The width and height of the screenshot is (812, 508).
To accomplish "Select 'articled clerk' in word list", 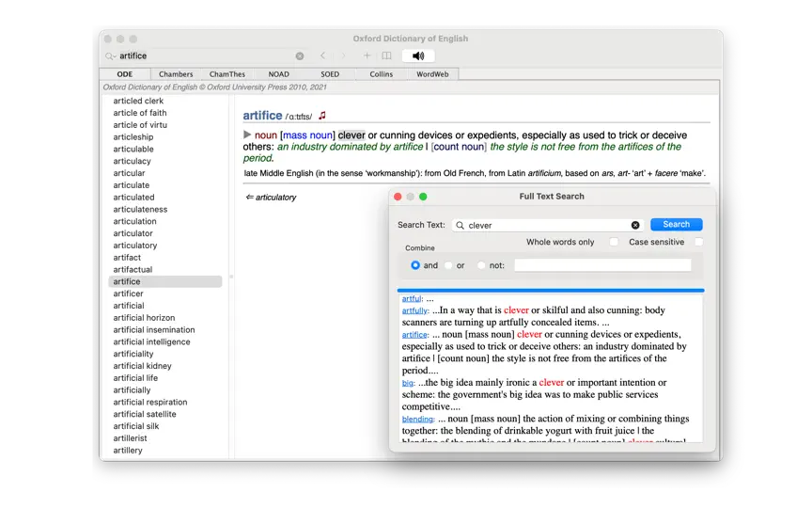I will pos(138,101).
